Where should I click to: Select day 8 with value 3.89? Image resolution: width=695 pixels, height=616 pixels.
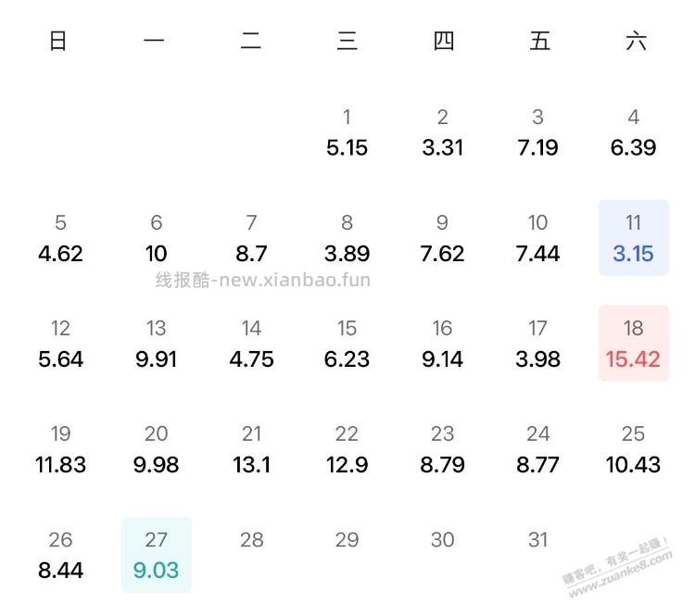[347, 238]
